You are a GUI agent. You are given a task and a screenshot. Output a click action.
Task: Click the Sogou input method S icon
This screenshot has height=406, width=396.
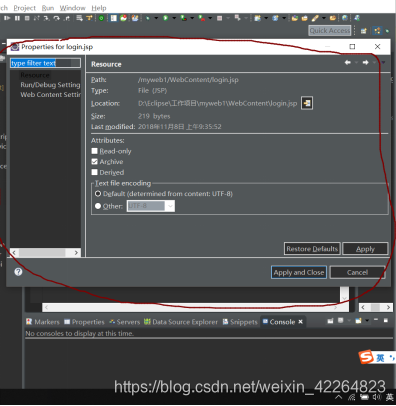pyautogui.click(x=366, y=357)
